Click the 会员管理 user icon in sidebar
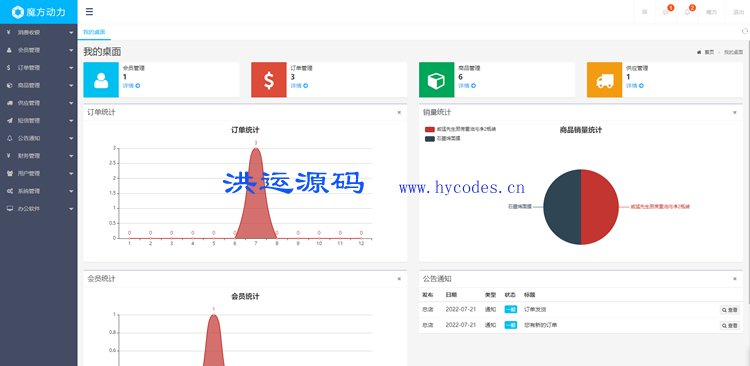Viewport: 750px width, 366px height. pos(10,50)
